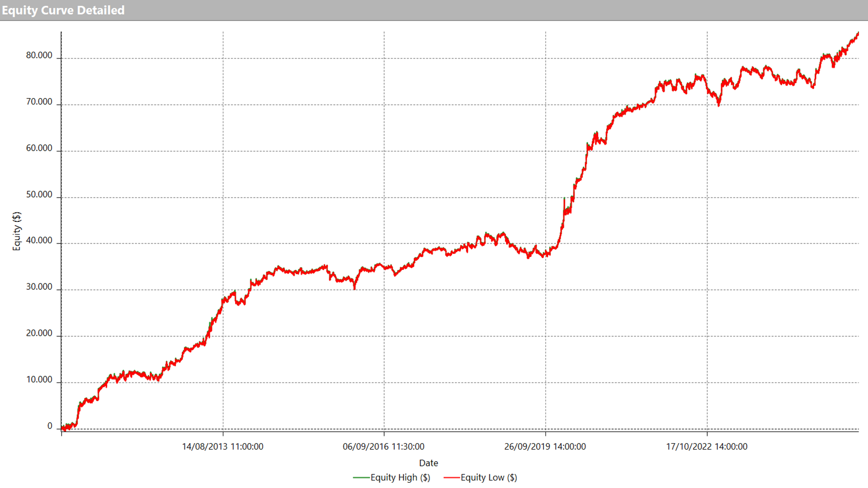The image size is (868, 488).
Task: Click the 60.000 y-axis label
Action: tap(39, 148)
